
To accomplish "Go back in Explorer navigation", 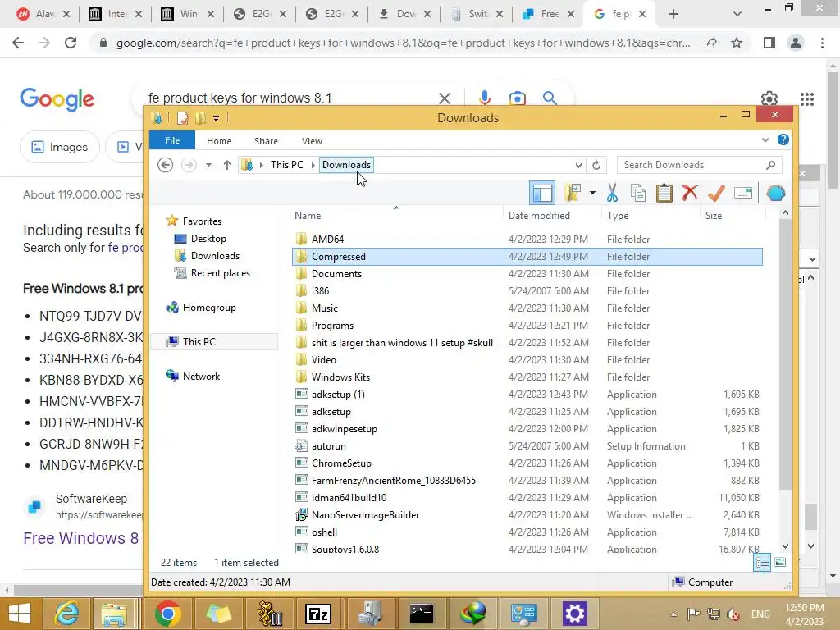I will (166, 165).
